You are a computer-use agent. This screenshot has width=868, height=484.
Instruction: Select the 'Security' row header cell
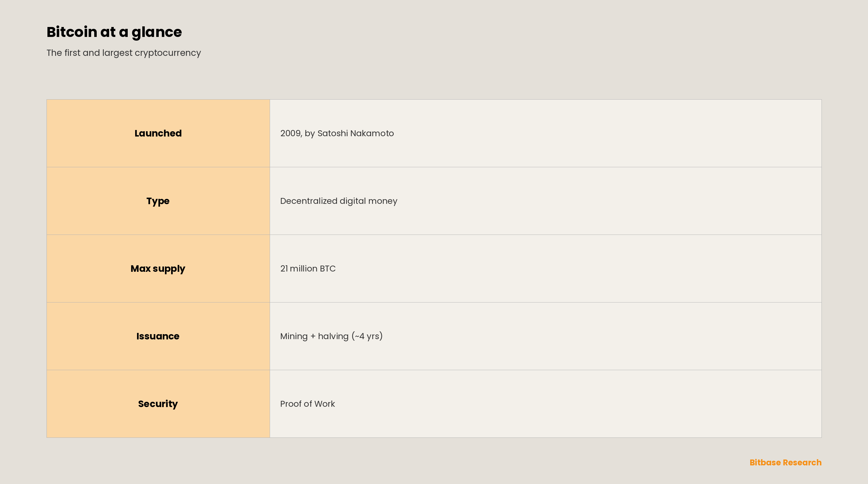[158, 404]
